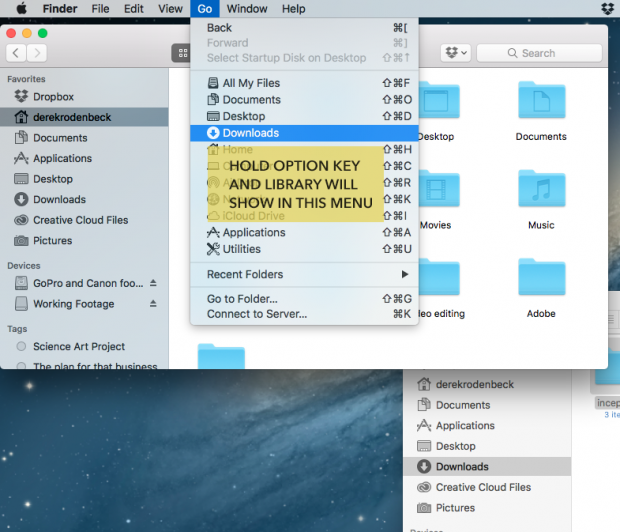This screenshot has width=620, height=532.
Task: Open Desktop in Finder sidebar
Action: click(84, 179)
